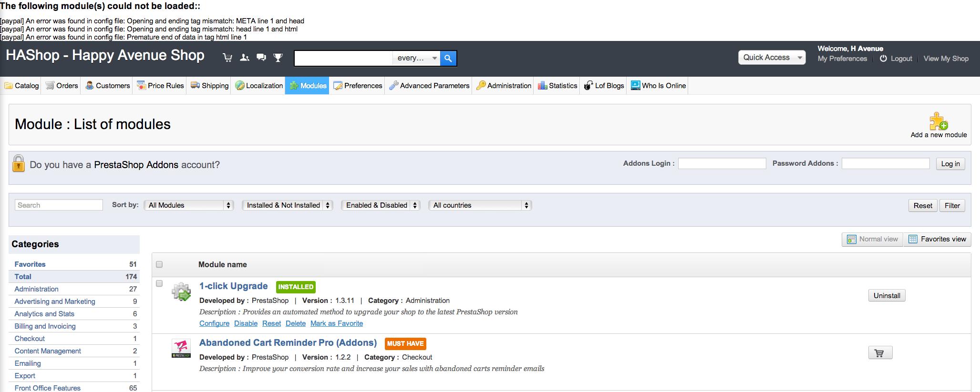Click the PrestaShop Addons link
980x392 pixels.
tap(136, 165)
